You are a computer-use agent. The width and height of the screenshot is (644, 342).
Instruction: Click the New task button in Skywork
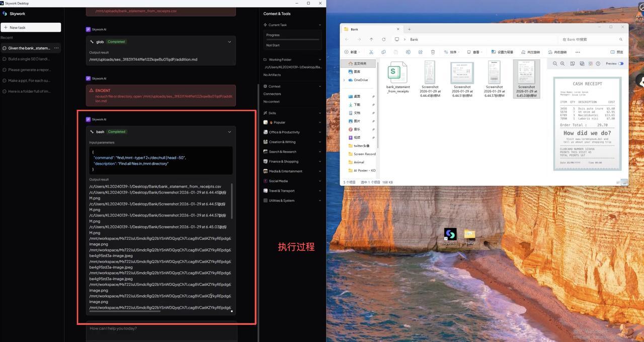(x=30, y=27)
